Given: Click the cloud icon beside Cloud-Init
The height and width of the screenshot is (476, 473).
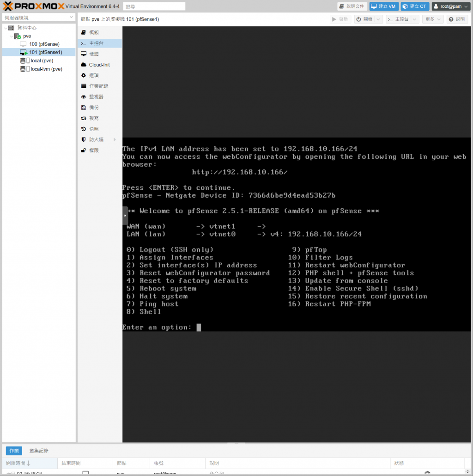Looking at the screenshot, I should pyautogui.click(x=84, y=65).
